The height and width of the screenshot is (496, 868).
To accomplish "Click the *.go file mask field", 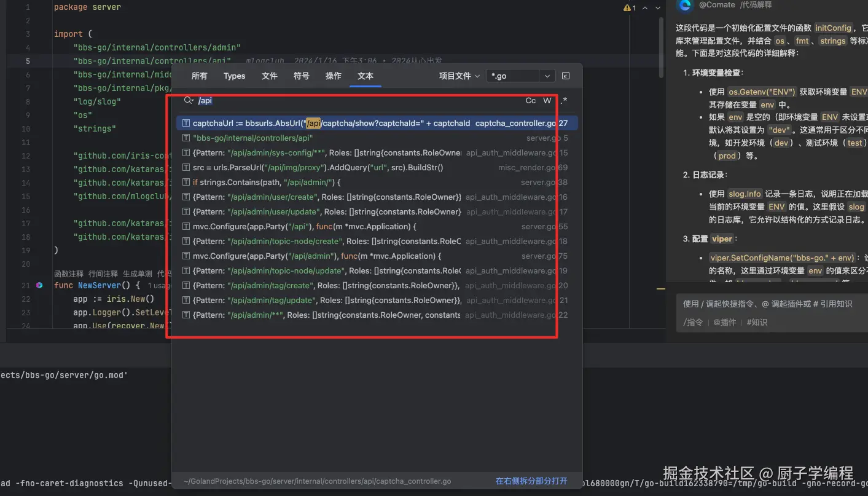I will tap(513, 76).
